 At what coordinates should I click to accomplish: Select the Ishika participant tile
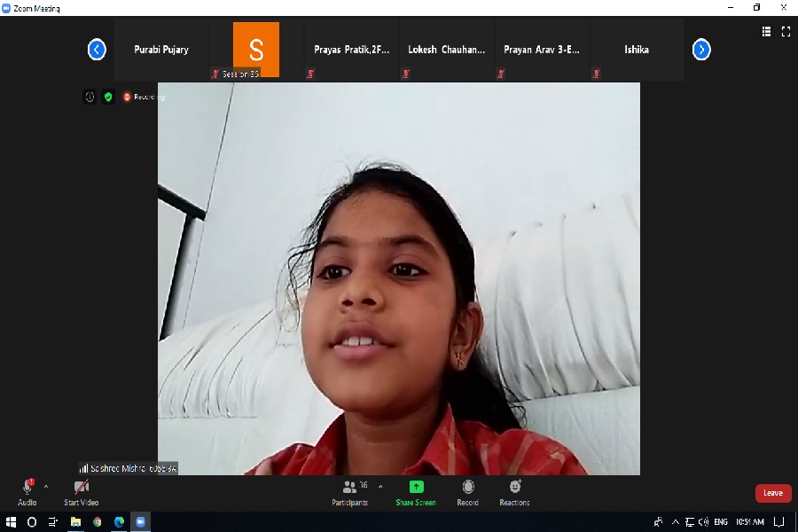coord(636,50)
